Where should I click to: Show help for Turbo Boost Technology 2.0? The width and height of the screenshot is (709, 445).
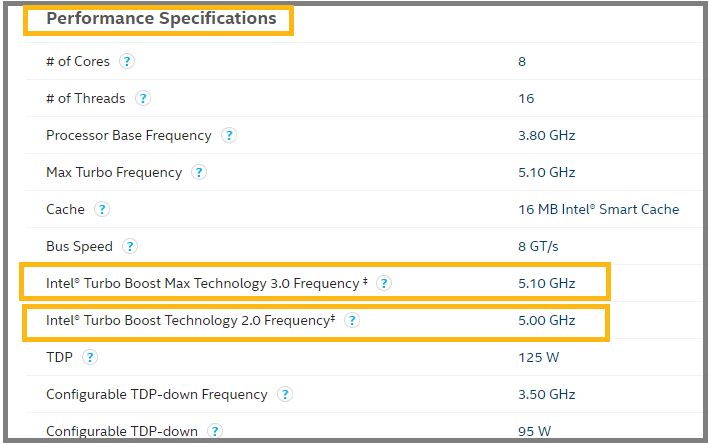(x=352, y=320)
